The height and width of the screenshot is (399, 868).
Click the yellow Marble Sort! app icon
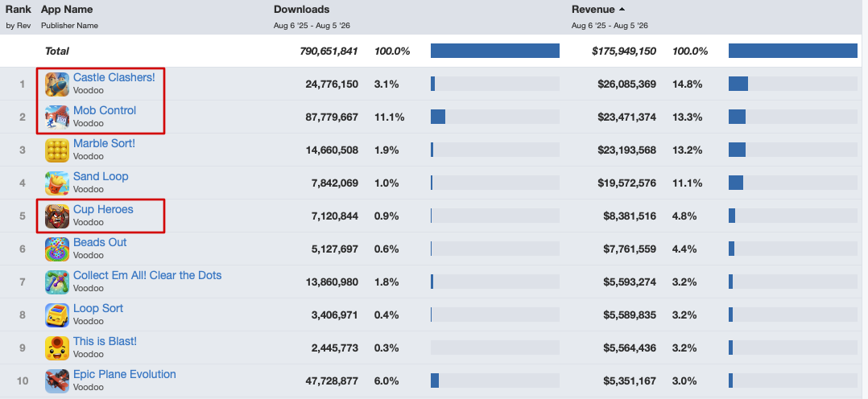point(57,150)
